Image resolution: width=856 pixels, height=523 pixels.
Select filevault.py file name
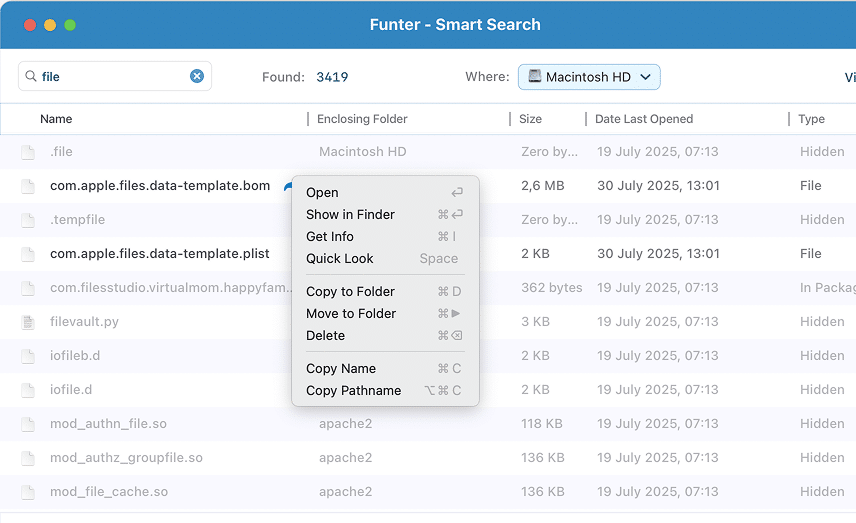[84, 322]
